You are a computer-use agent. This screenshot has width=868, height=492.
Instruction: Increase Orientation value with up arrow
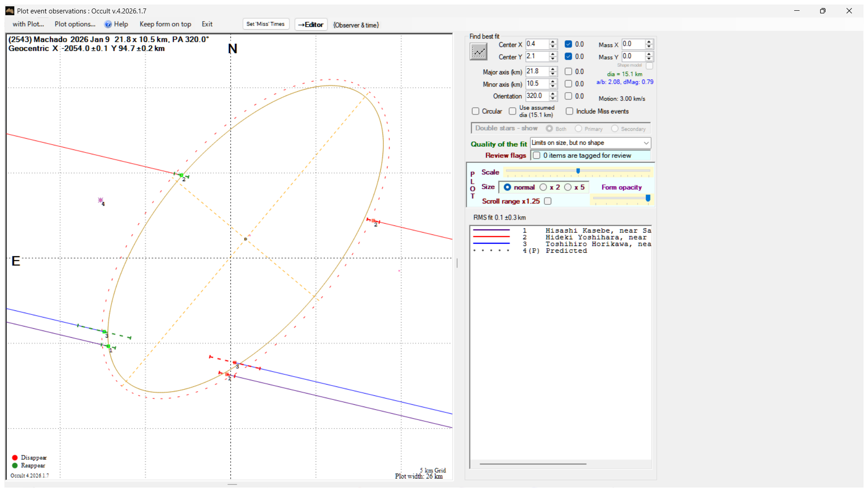click(x=553, y=93)
